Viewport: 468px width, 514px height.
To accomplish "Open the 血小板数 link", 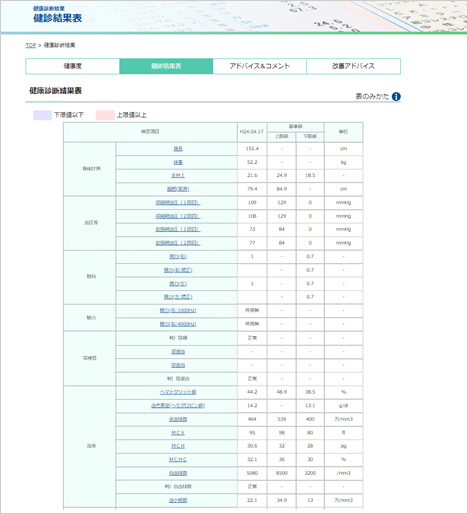I will pos(178,500).
